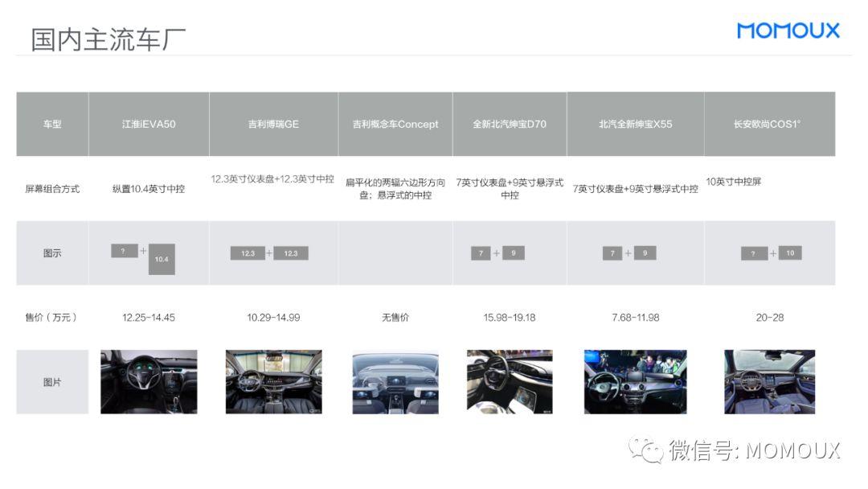This screenshot has height=489, width=868.
Task: Click the right 12.3 diagram box
Action: tap(291, 253)
